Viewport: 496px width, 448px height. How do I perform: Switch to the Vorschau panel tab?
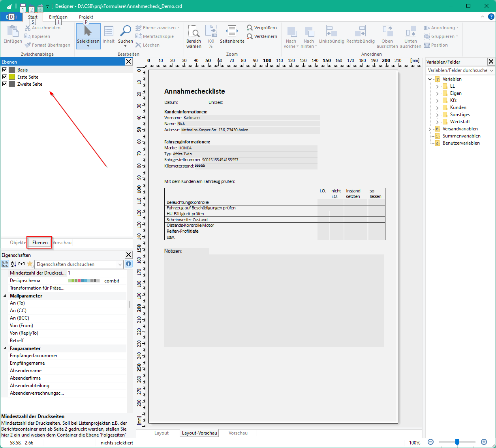[62, 243]
